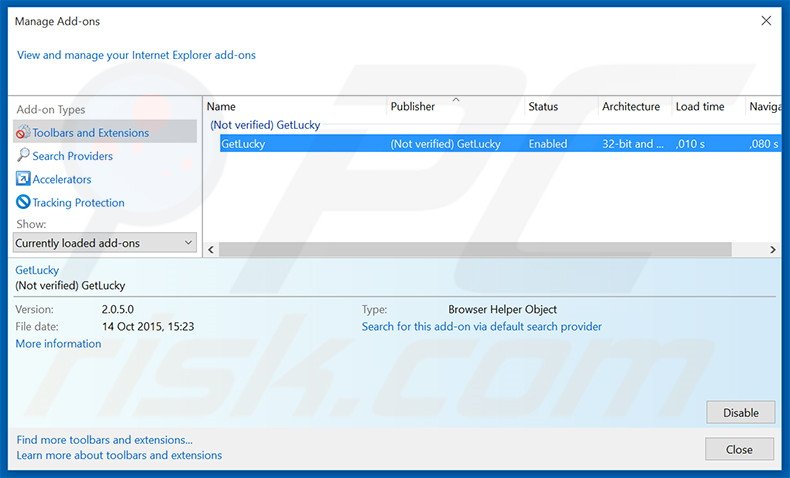The height and width of the screenshot is (478, 790).
Task: Click the ,010 s load time cell
Action: [690, 144]
